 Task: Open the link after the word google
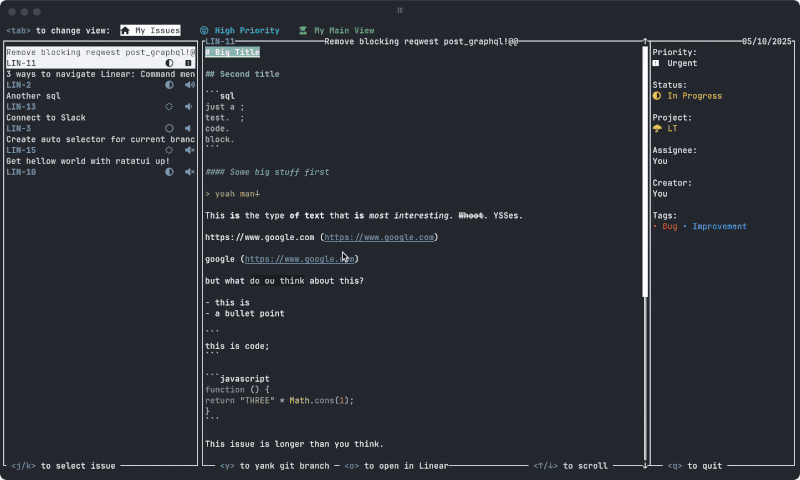pyautogui.click(x=299, y=259)
